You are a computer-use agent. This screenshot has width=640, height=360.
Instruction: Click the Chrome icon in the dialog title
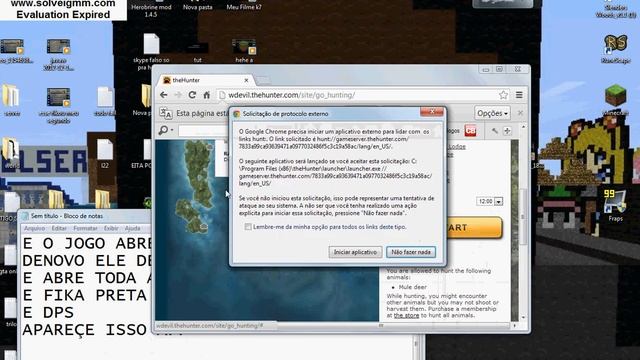[x=236, y=114]
